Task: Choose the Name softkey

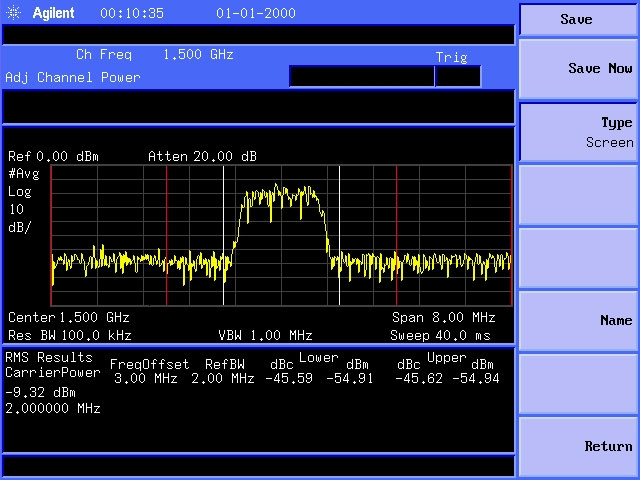Action: 578,320
